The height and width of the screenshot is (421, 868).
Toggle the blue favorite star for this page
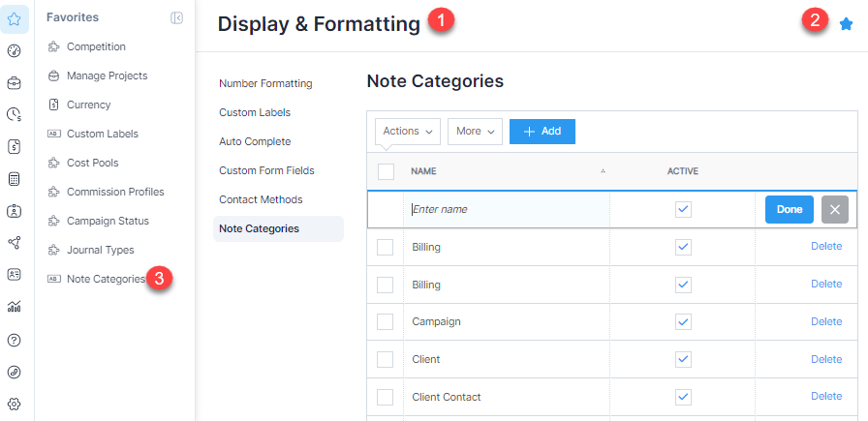tap(846, 24)
